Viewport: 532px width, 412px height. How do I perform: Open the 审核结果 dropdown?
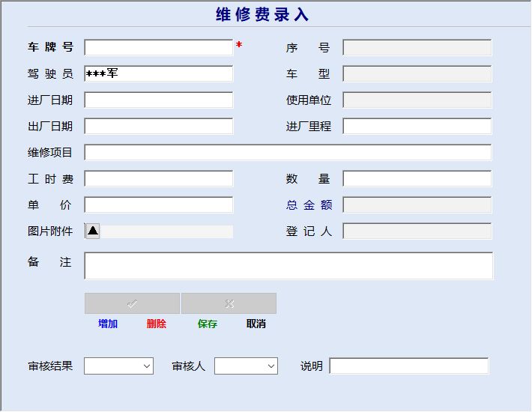(x=118, y=366)
